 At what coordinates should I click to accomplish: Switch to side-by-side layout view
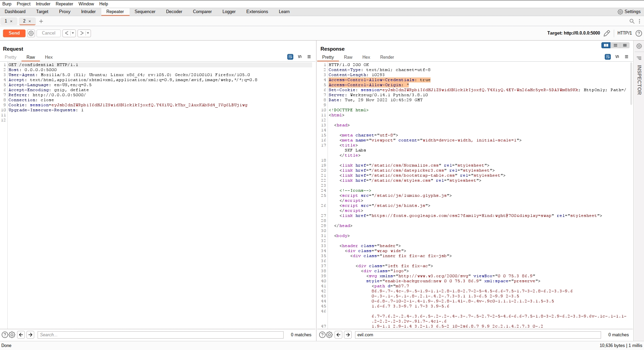click(x=606, y=45)
